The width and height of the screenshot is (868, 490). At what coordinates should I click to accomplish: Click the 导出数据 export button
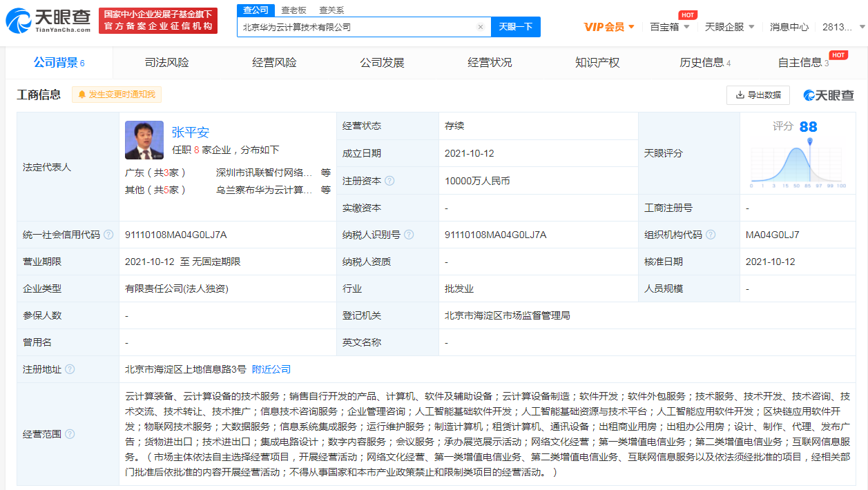[758, 95]
